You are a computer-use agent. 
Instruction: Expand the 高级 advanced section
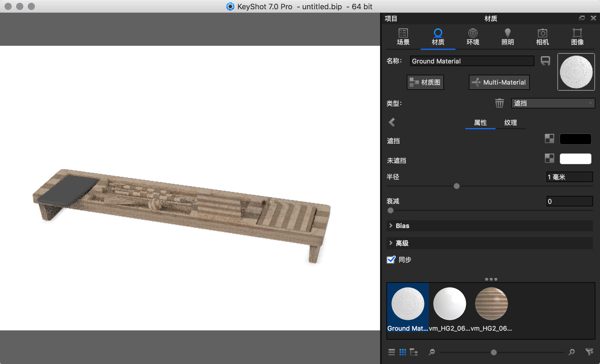click(x=402, y=243)
